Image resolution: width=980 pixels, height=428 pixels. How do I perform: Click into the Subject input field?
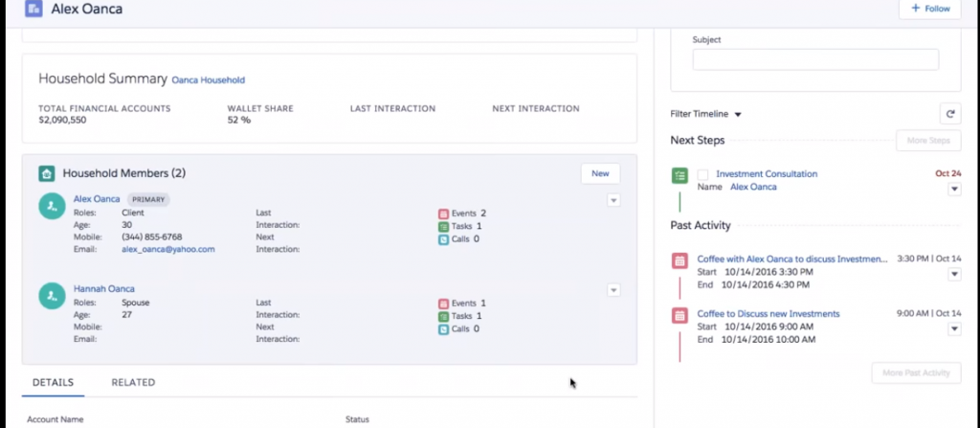pos(815,59)
